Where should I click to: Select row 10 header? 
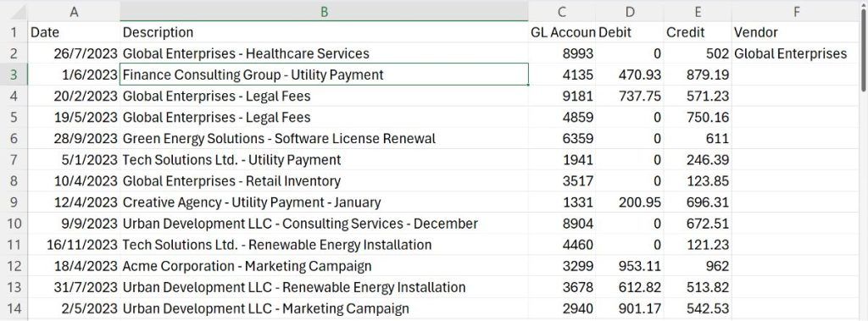click(x=14, y=224)
